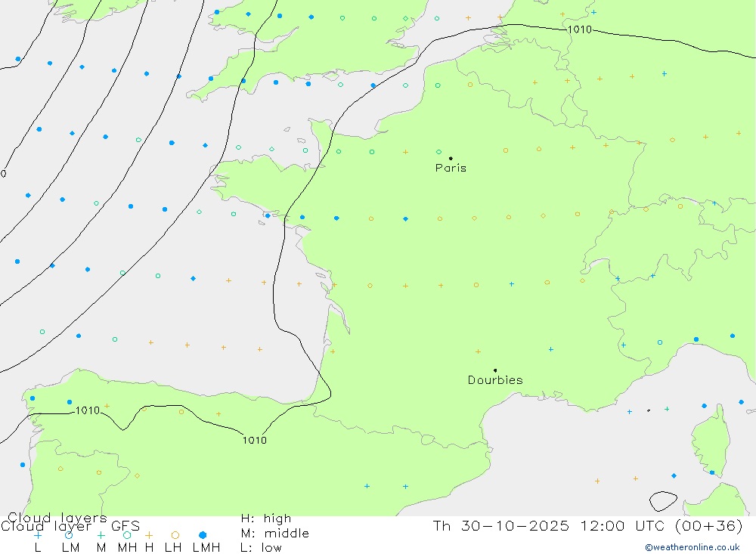Click the 'H: high' legend text

click(266, 518)
